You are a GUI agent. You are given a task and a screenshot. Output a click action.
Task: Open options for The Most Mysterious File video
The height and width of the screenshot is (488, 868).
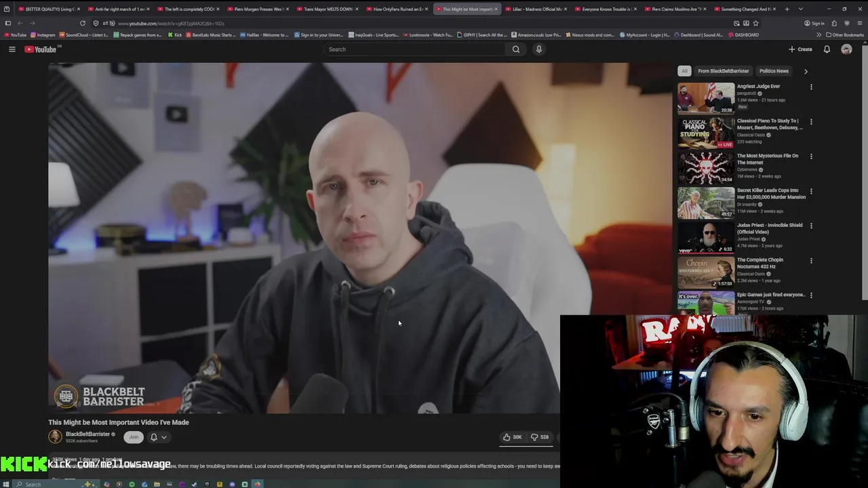[811, 157]
